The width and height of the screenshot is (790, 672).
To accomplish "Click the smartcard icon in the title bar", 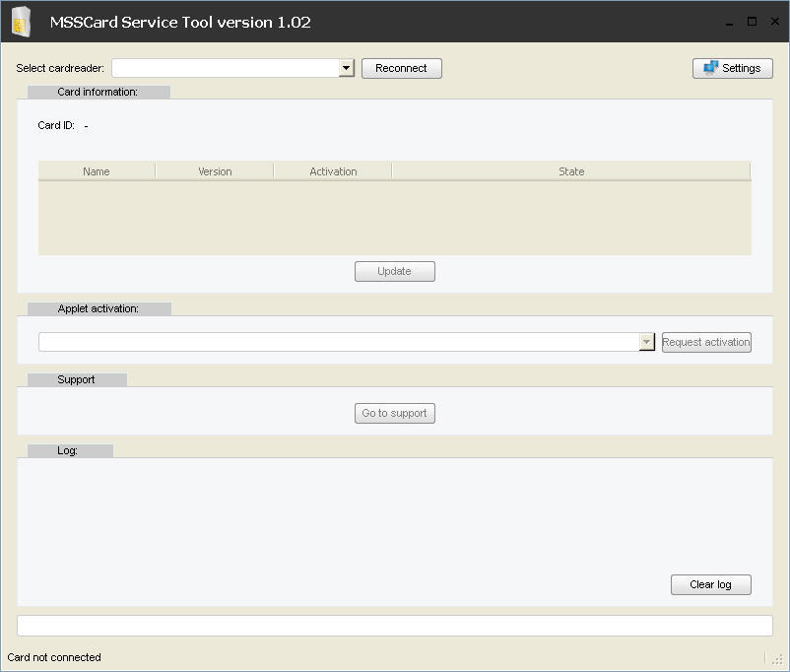I will click(22, 21).
